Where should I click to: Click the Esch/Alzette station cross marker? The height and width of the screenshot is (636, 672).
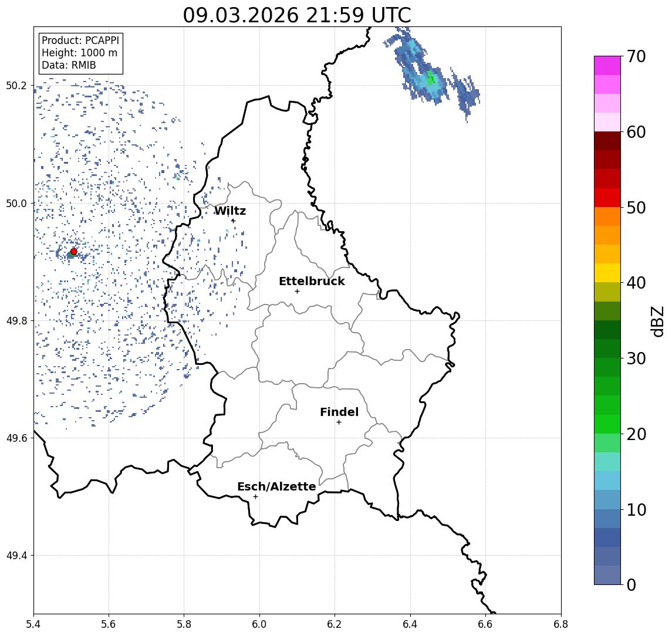click(x=255, y=497)
